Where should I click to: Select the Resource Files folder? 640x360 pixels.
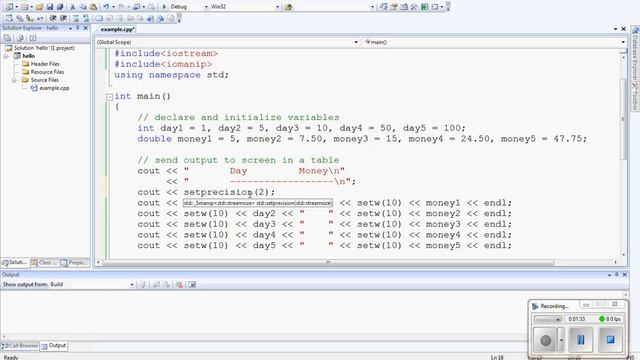coord(47,72)
